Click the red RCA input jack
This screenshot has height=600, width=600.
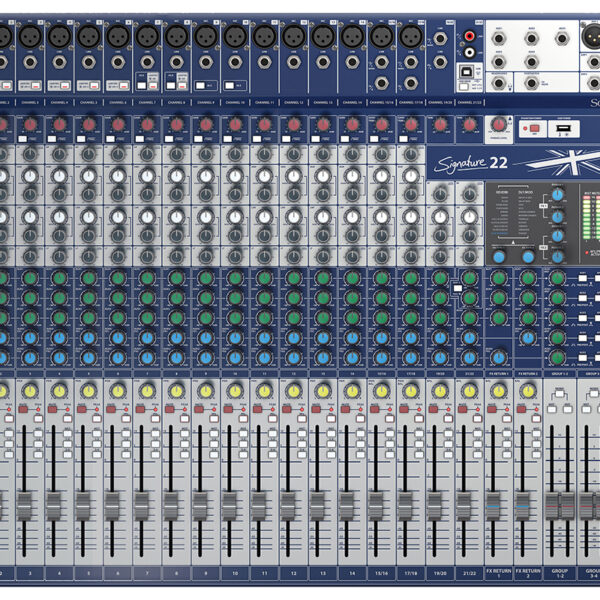pos(470,36)
